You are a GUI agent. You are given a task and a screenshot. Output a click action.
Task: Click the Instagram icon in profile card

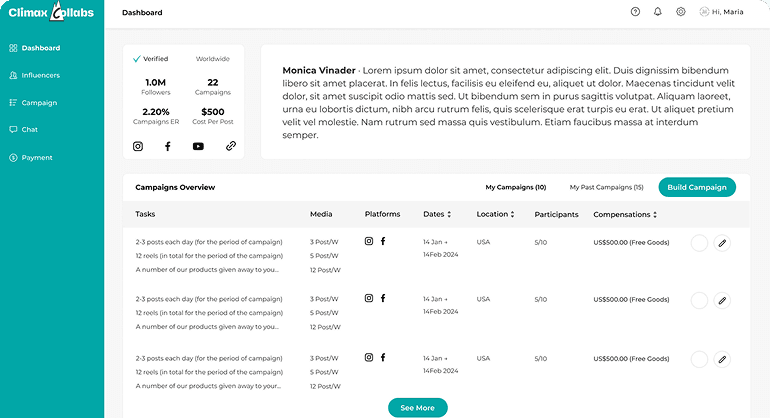pyautogui.click(x=138, y=146)
